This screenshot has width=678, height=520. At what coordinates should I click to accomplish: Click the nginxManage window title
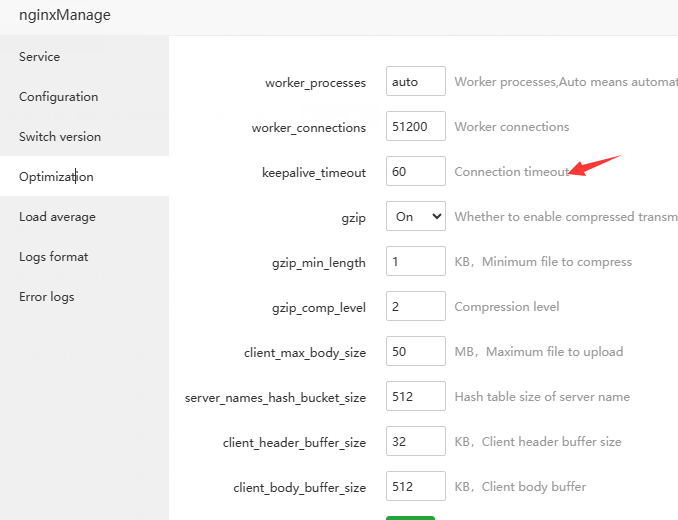pos(65,15)
